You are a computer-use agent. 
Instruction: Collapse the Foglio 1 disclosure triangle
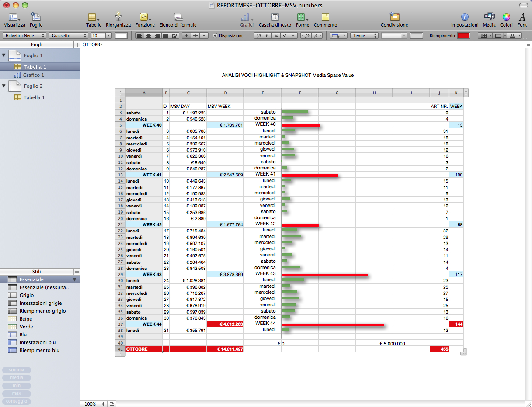(4, 55)
